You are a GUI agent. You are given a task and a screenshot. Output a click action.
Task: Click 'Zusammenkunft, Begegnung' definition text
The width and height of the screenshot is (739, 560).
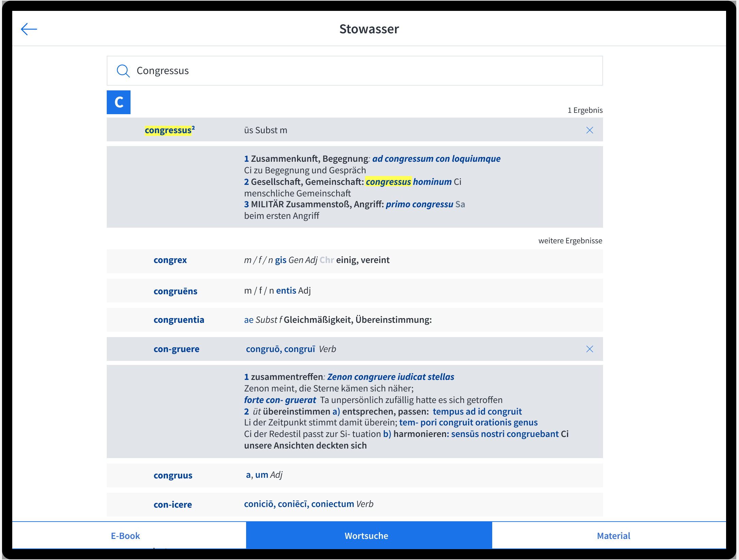coord(309,159)
